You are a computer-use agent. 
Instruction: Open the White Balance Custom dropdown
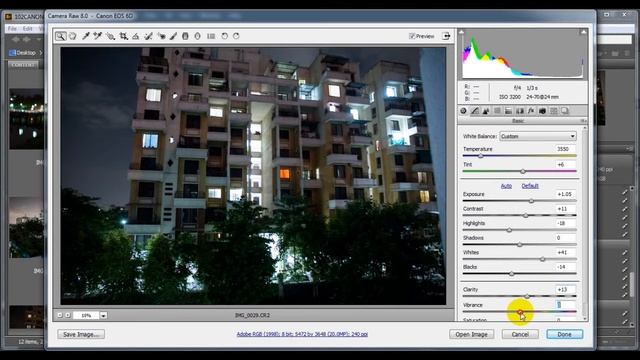538,136
